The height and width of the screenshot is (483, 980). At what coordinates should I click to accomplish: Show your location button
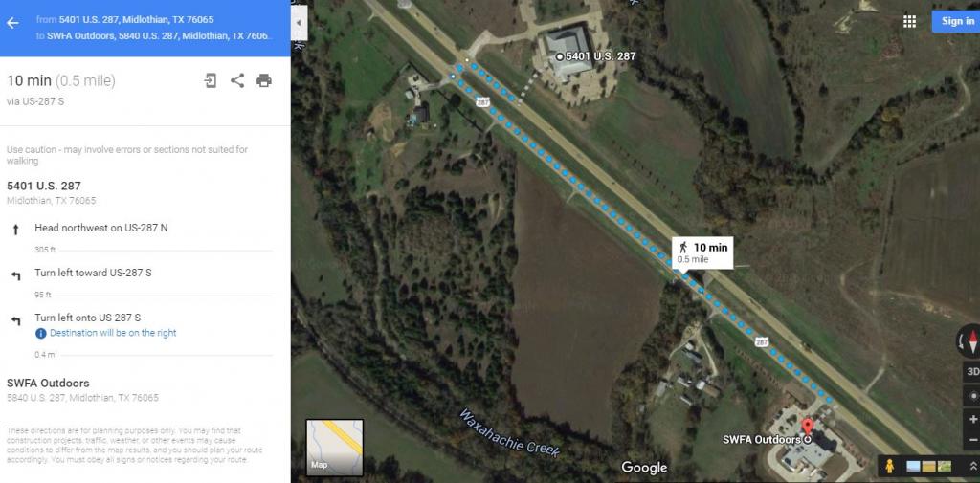pos(972,396)
